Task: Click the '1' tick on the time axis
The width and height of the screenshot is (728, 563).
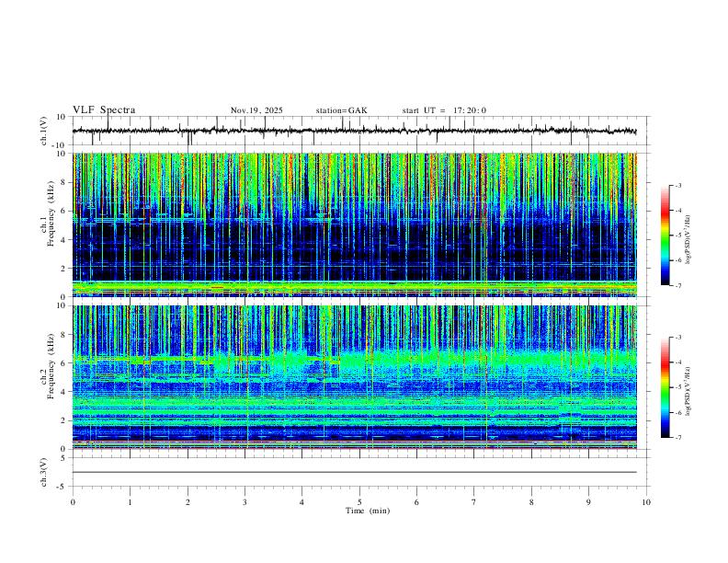Action: pyautogui.click(x=130, y=502)
